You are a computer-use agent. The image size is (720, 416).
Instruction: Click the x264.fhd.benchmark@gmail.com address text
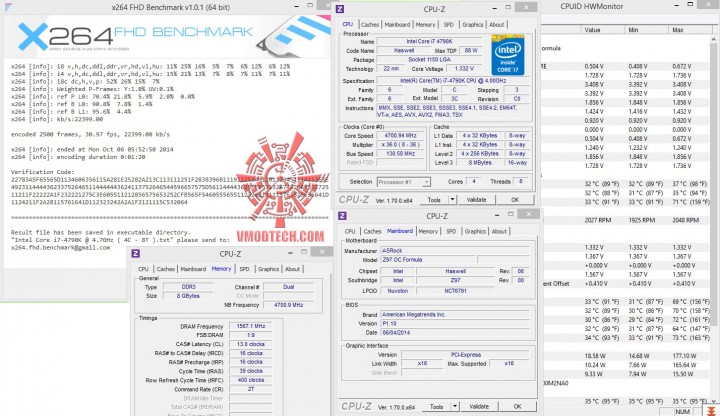pyautogui.click(x=61, y=247)
